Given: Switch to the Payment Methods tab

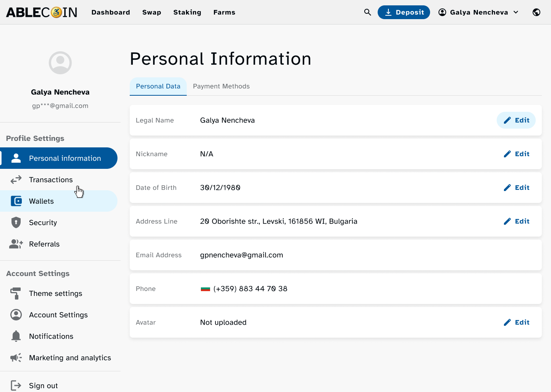Looking at the screenshot, I should pyautogui.click(x=221, y=87).
